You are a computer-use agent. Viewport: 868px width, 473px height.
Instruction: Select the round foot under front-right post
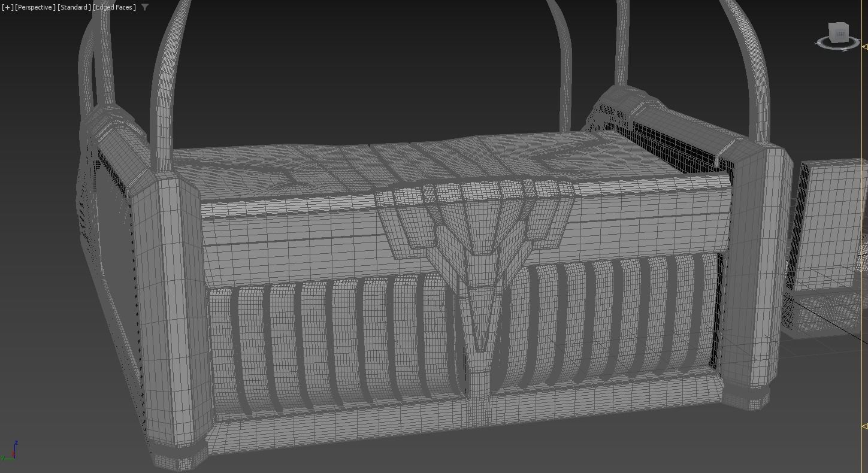pos(746,397)
